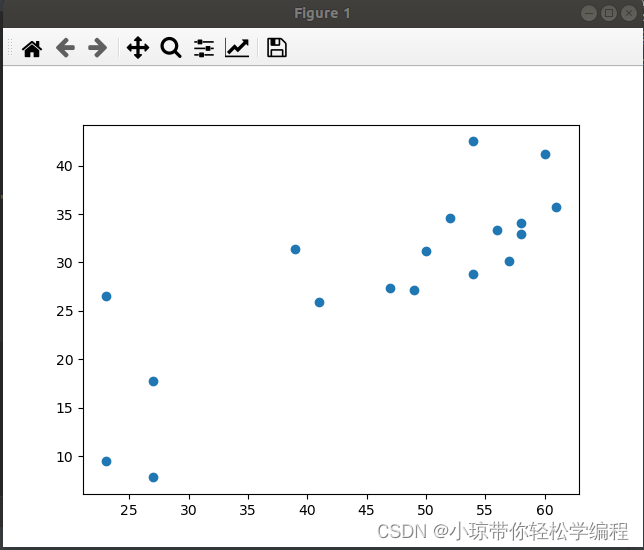Click the x-axis label 40
This screenshot has width=644, height=550.
[x=307, y=510]
